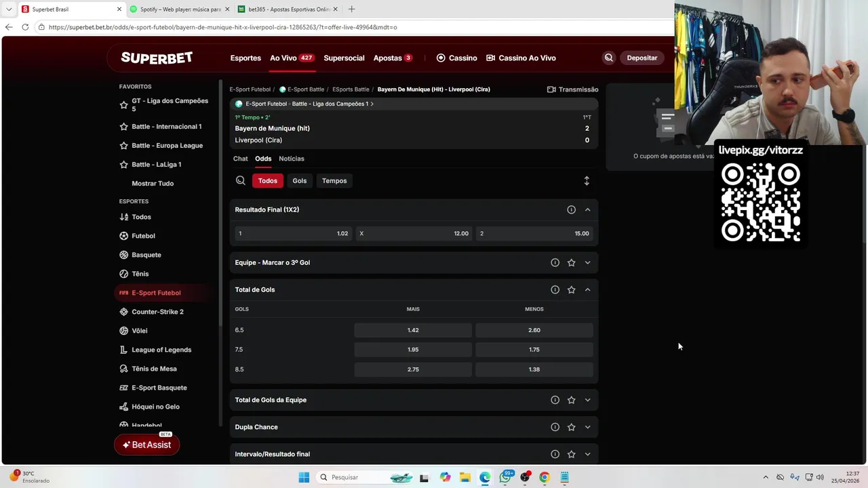Show info for Intervalo/Resultado final
868x488 pixels.
click(555, 454)
